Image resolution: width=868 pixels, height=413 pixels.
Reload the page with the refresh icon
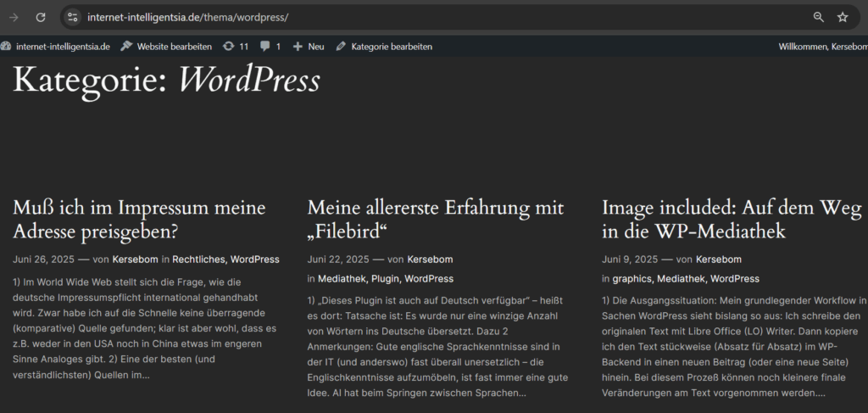point(41,17)
